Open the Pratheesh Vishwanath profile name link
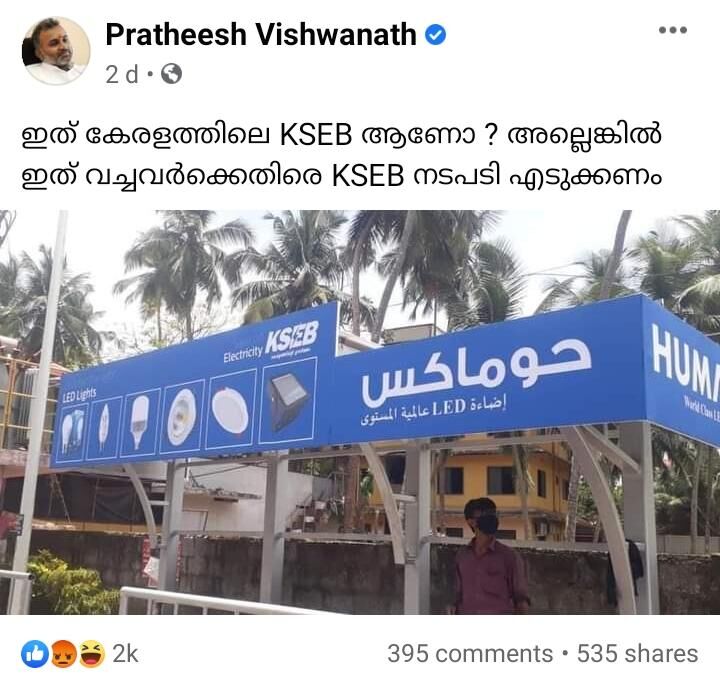Viewport: 720px width, 687px height. (260, 34)
